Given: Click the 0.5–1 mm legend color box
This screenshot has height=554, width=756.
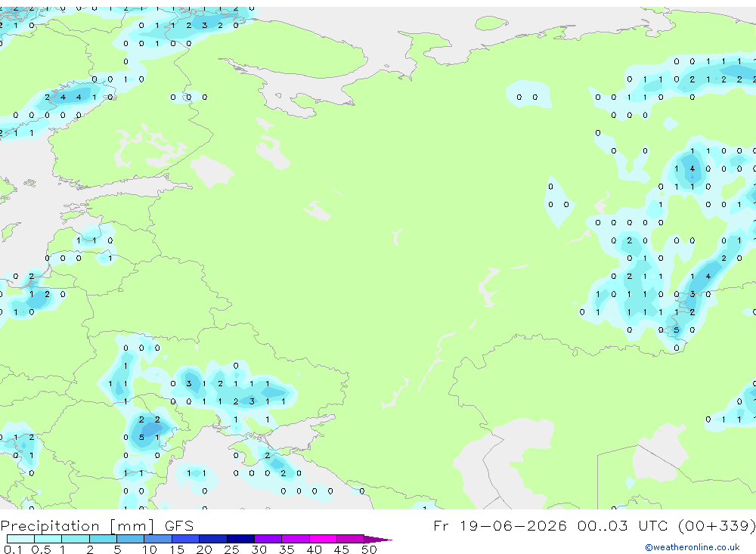Looking at the screenshot, I should point(48,539).
